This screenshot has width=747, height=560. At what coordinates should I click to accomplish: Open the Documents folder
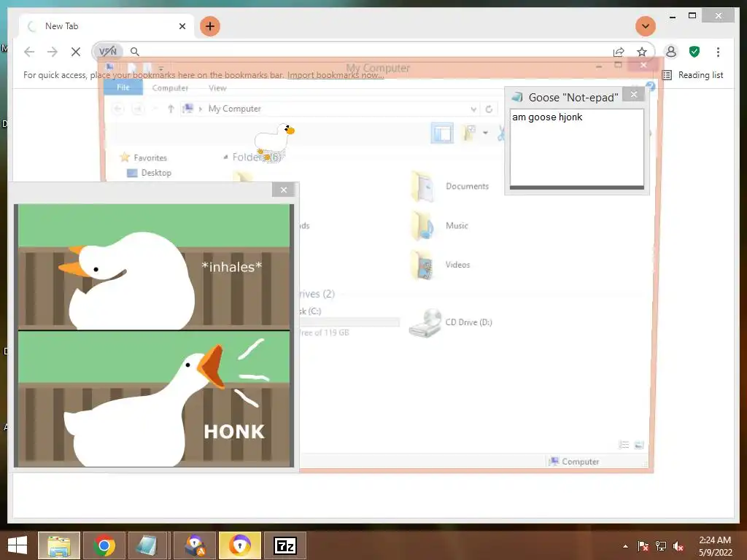[450, 186]
